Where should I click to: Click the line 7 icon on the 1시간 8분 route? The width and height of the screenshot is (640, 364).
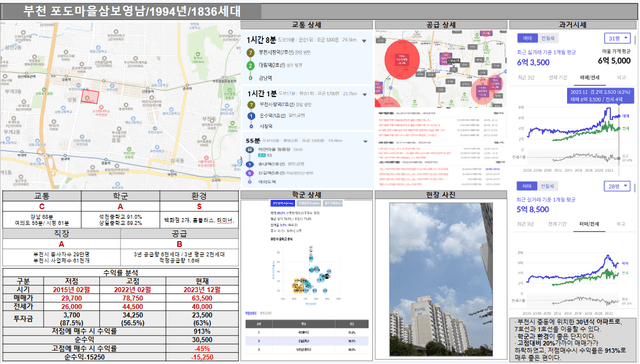(251, 53)
